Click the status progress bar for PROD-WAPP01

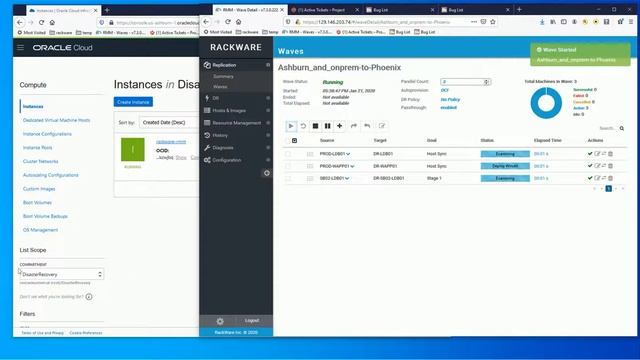pyautogui.click(x=505, y=166)
